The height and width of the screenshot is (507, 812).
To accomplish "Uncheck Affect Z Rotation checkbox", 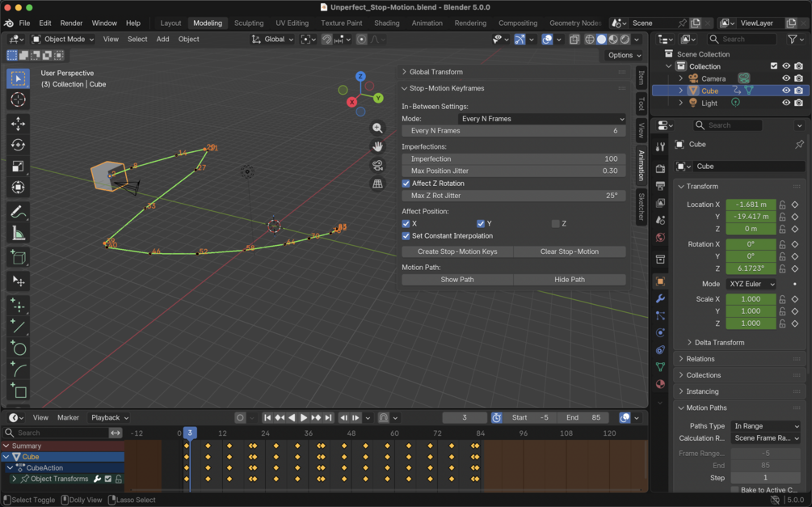I will pyautogui.click(x=406, y=184).
